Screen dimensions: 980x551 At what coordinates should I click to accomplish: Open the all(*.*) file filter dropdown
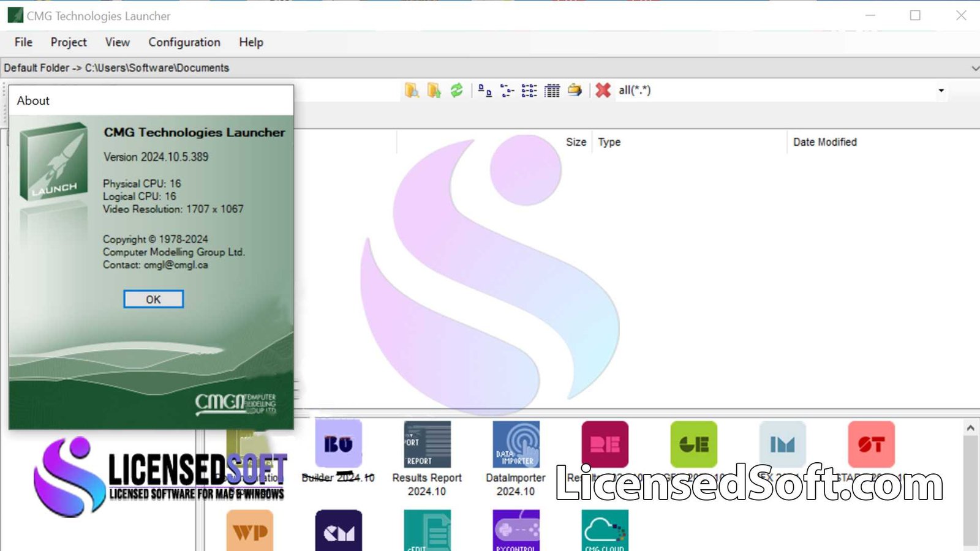(941, 91)
